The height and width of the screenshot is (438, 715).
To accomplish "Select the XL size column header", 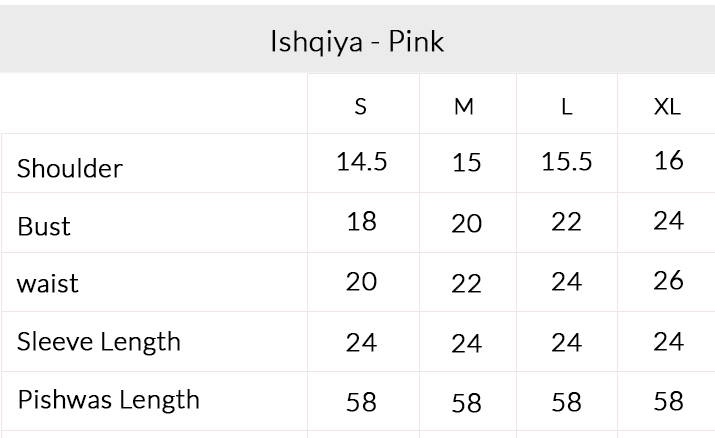I will [x=667, y=107].
